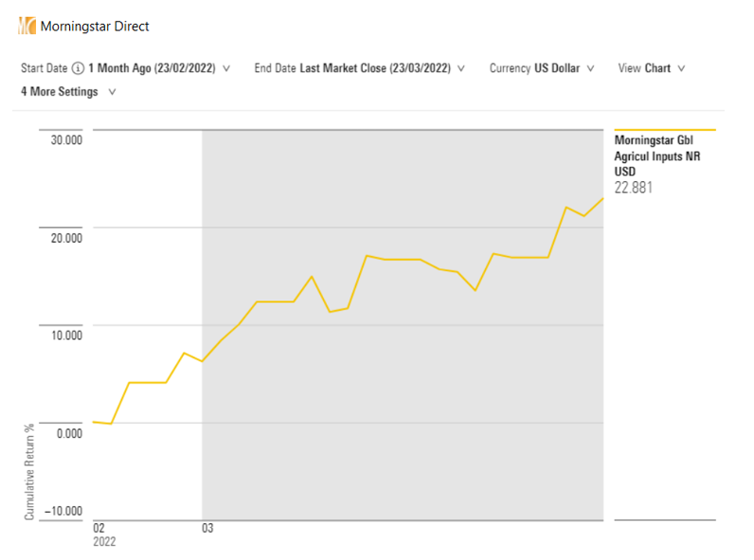This screenshot has width=754, height=560.
Task: Expand the 4 More Settings section
Action: (x=67, y=92)
